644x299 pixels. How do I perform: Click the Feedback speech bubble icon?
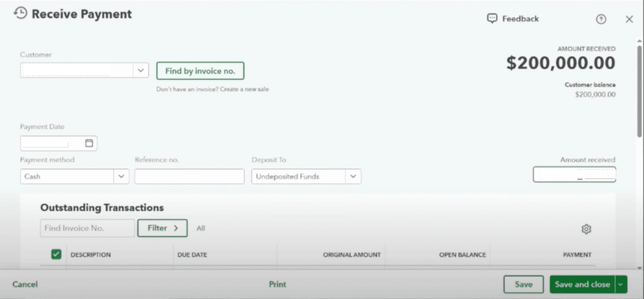point(492,19)
